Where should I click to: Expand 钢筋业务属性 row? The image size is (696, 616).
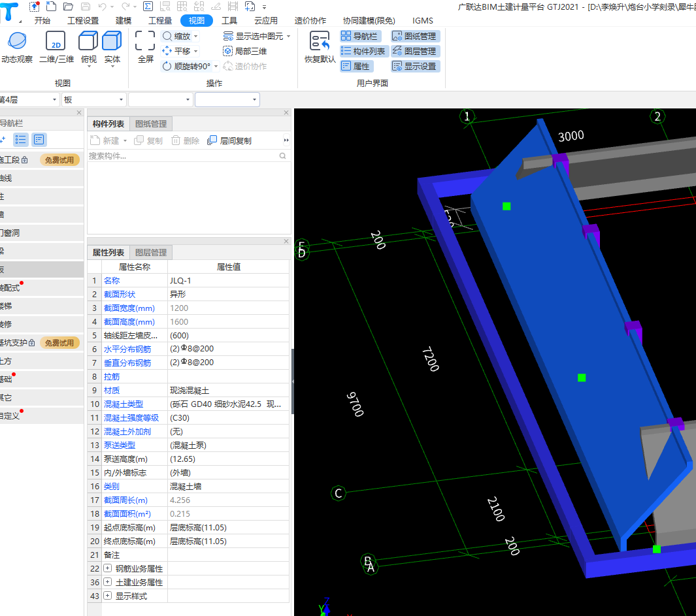click(107, 568)
